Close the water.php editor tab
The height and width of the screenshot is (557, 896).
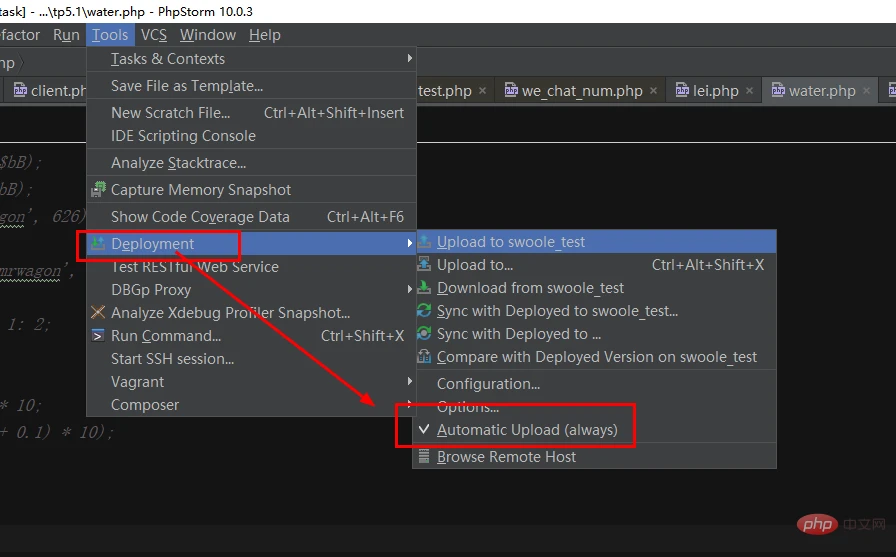tap(866, 91)
